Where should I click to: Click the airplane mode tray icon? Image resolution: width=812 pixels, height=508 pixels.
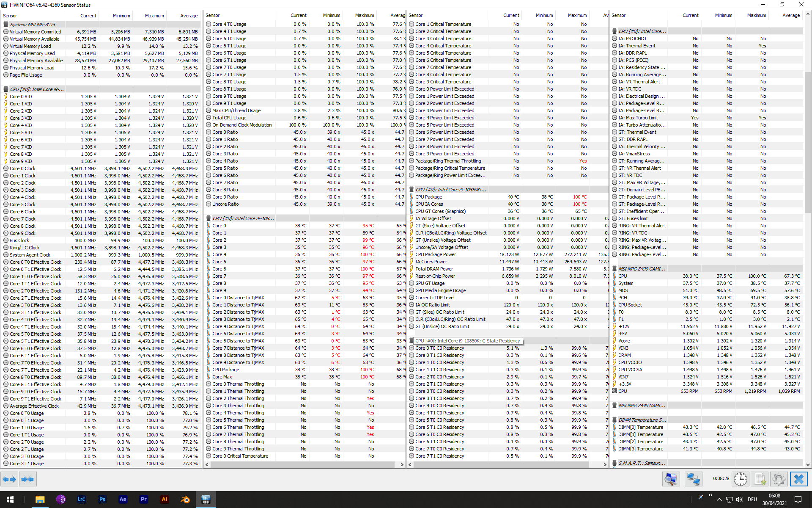tap(700, 497)
